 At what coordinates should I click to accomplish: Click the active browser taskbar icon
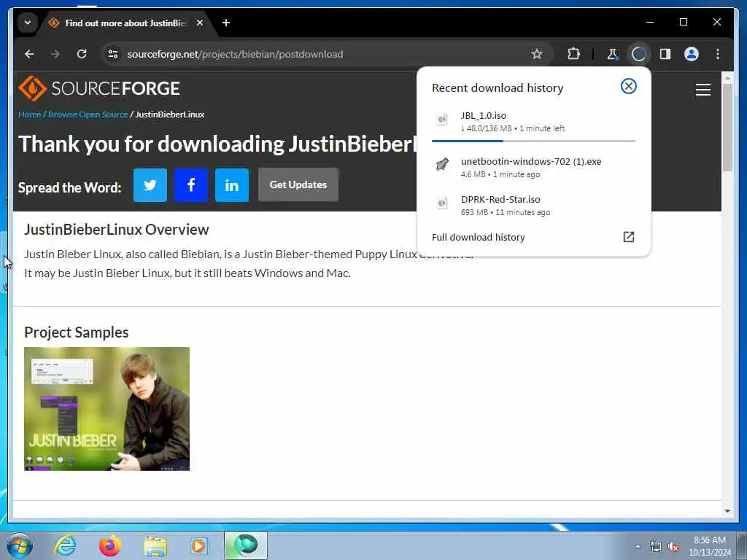246,545
